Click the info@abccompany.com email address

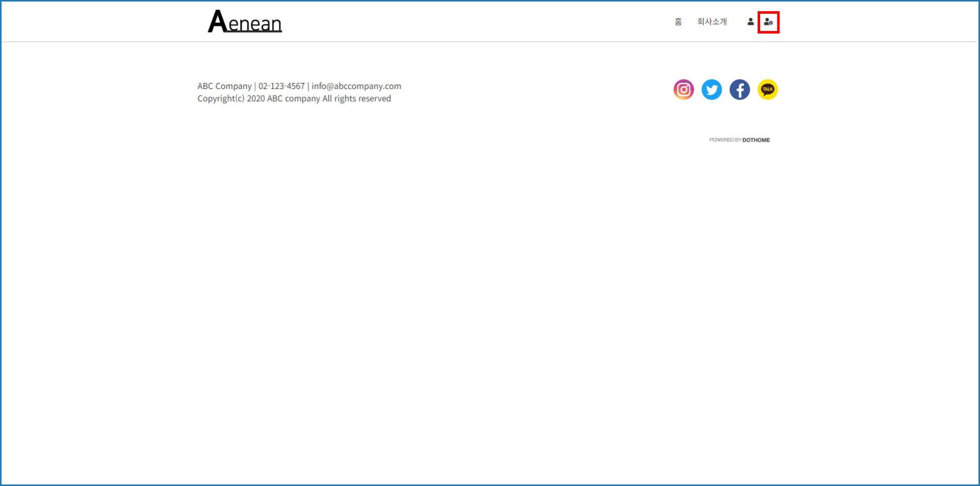pos(356,86)
